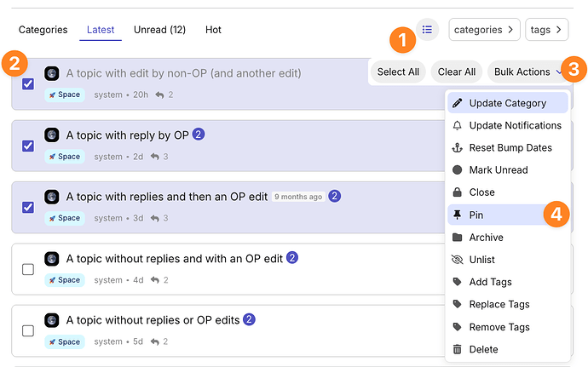The height and width of the screenshot is (367, 588).
Task: Click the pushpin icon beside Pin
Action: click(x=457, y=215)
